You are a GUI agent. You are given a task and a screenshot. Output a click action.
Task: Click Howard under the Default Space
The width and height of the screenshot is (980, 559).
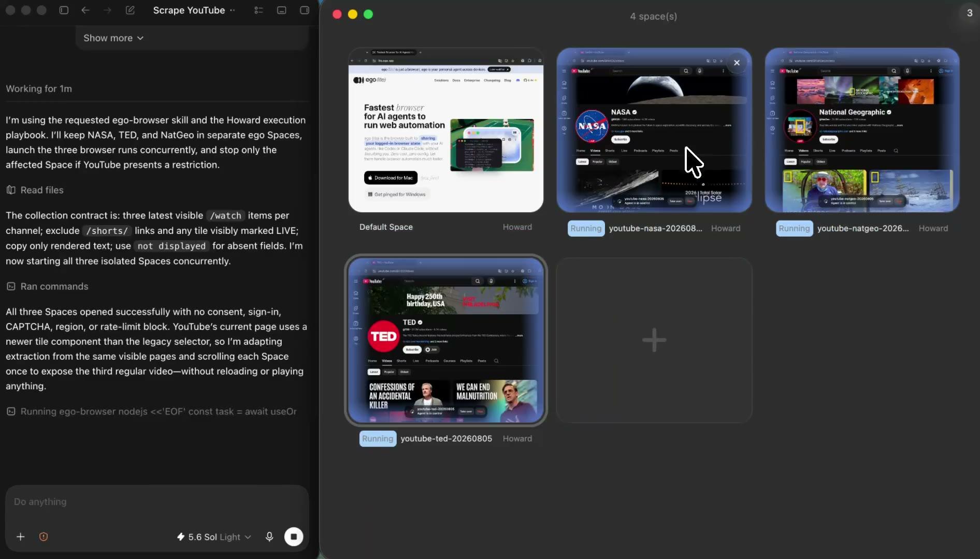[x=517, y=227]
